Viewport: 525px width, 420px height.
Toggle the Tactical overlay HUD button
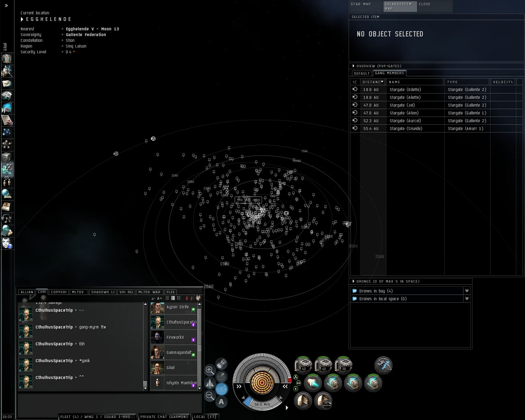tap(221, 388)
